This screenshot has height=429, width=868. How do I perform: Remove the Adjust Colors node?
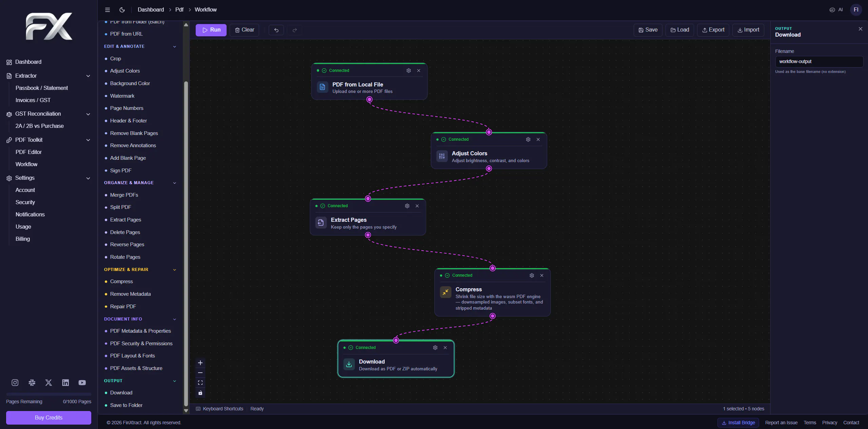point(538,139)
